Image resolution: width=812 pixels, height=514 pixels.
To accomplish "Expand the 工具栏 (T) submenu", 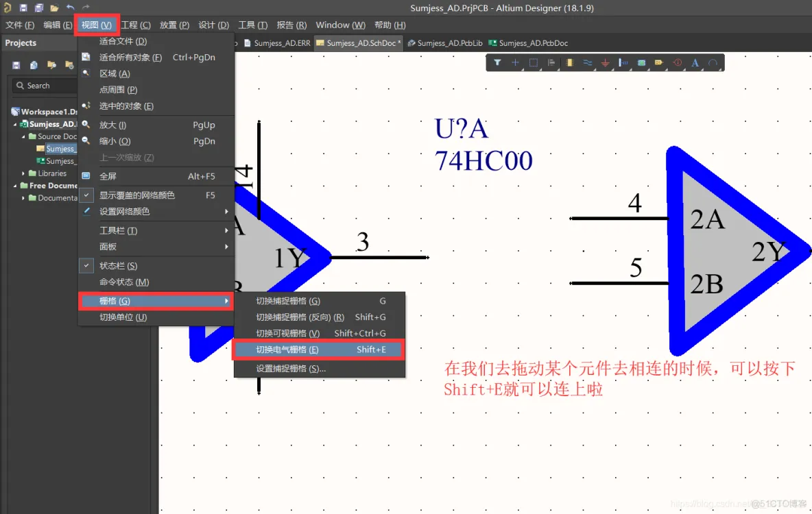I will point(156,230).
